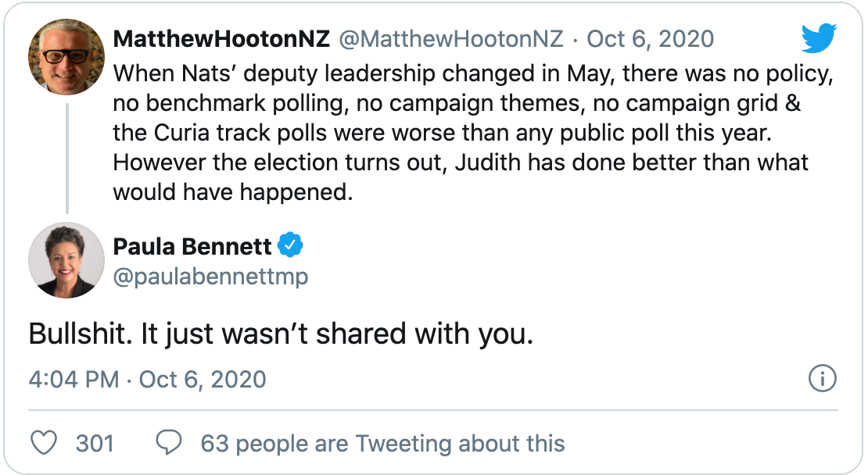
Task: Click the thread connector line between avatars
Action: coord(67,158)
